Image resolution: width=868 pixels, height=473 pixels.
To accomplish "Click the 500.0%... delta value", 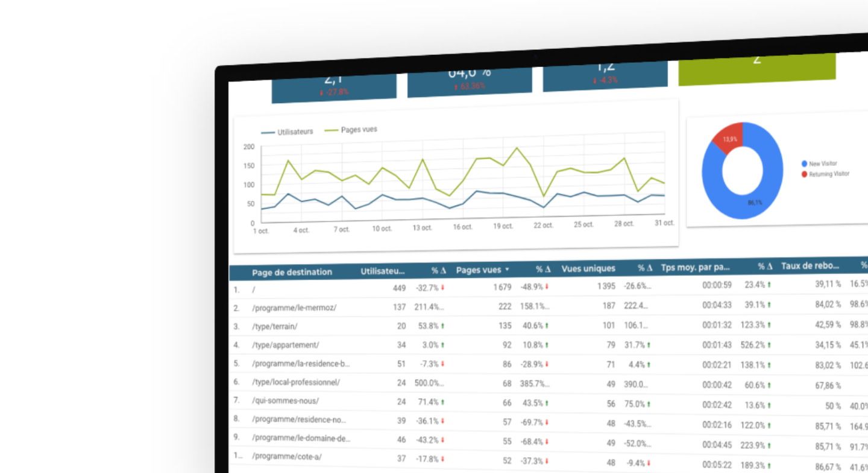I will pos(429,383).
